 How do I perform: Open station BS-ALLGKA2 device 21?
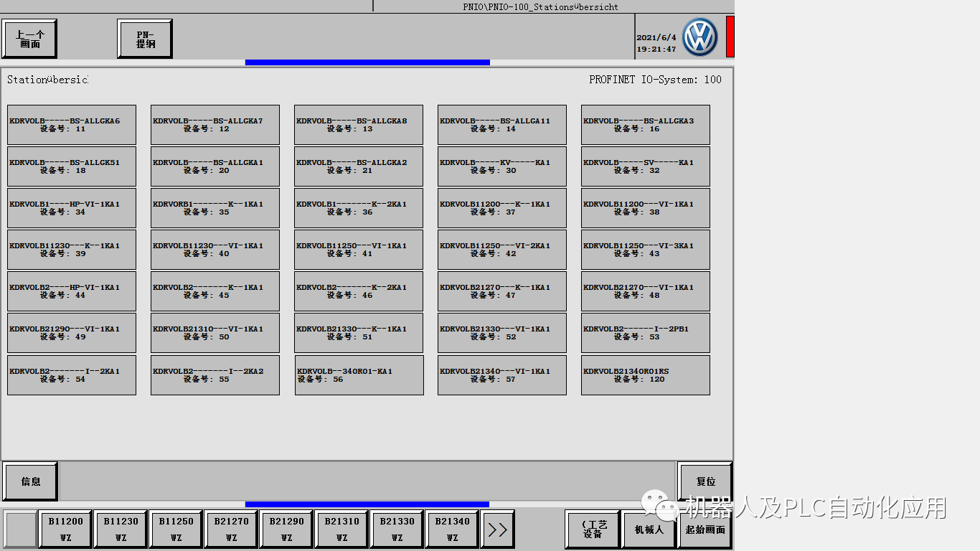359,166
